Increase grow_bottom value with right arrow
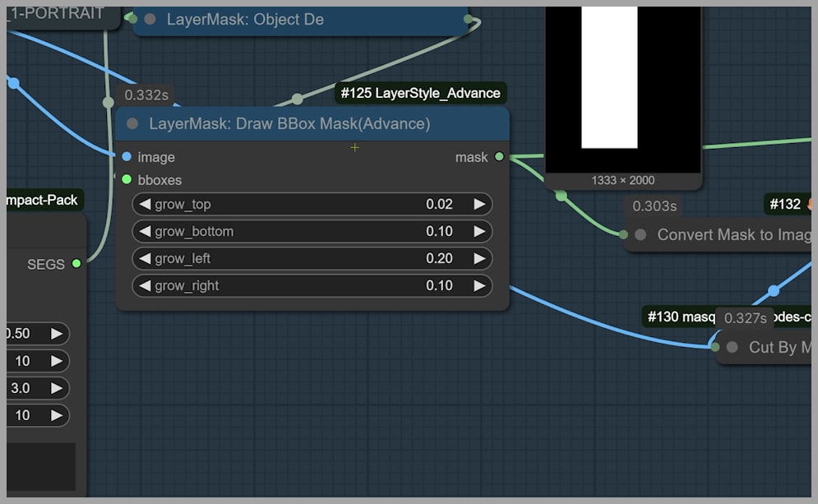 [x=479, y=231]
